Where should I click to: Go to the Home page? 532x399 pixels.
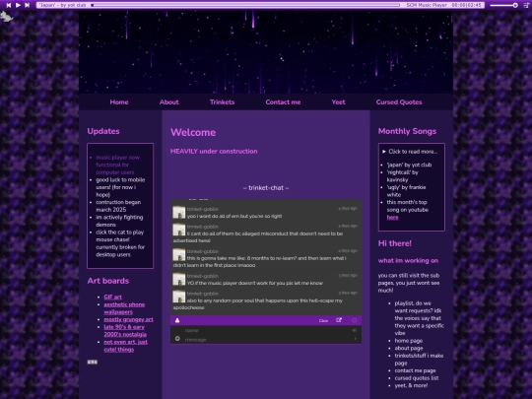(119, 102)
